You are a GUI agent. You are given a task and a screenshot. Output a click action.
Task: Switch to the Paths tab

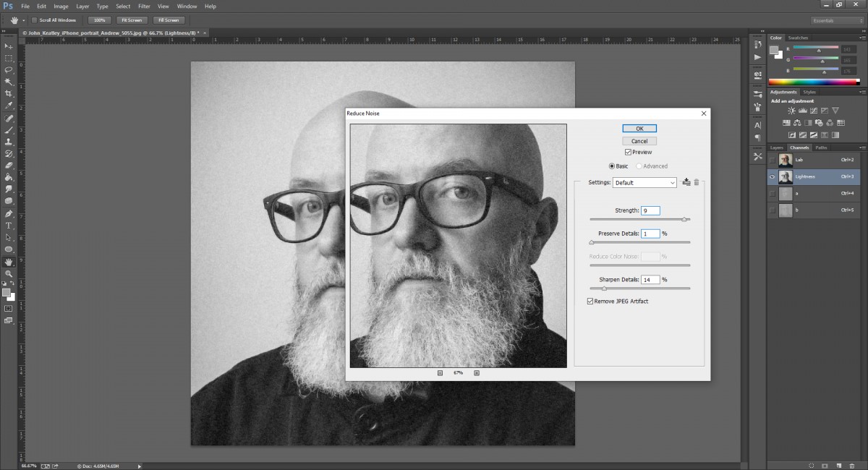click(x=822, y=147)
